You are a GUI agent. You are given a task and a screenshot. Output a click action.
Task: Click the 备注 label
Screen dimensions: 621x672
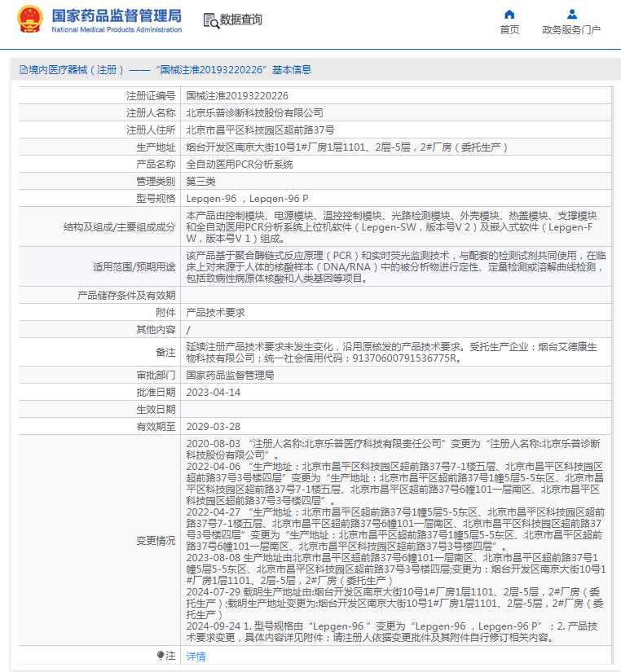pyautogui.click(x=165, y=353)
